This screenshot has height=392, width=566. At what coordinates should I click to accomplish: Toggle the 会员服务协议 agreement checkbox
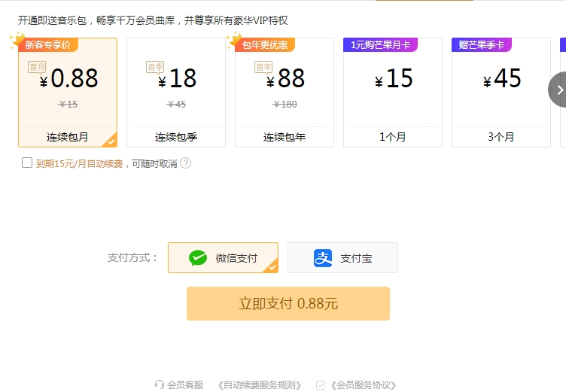pyautogui.click(x=321, y=385)
